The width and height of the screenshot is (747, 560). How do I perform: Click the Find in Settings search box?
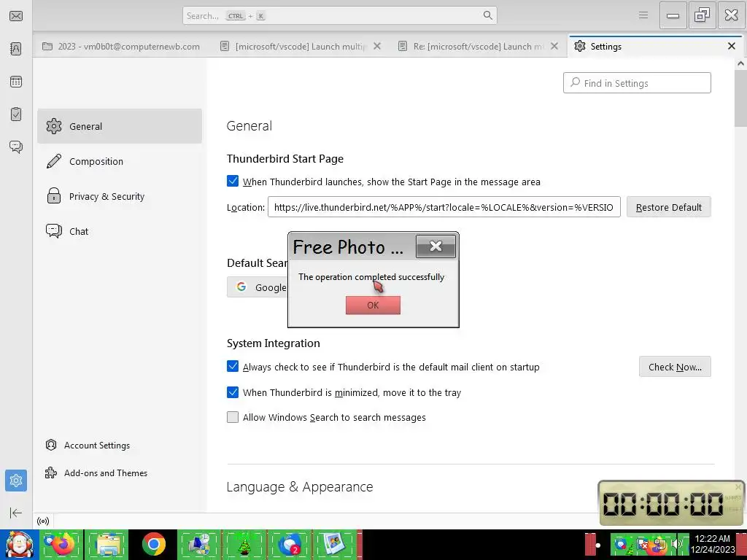pyautogui.click(x=637, y=83)
